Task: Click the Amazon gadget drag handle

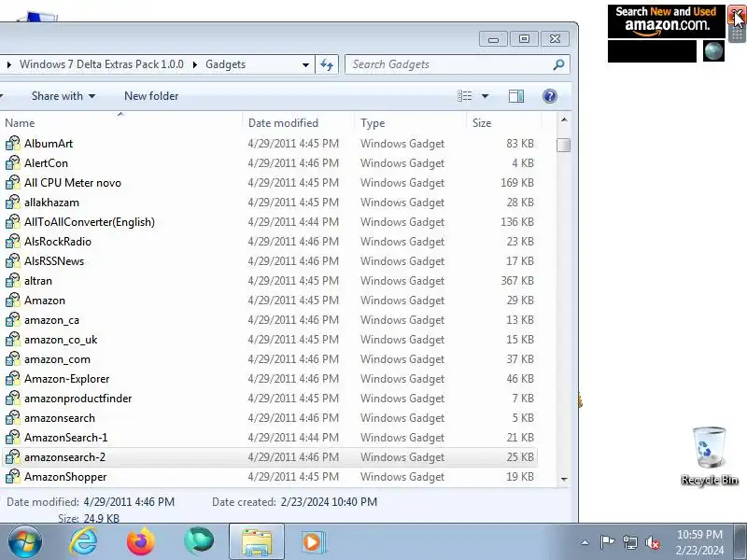Action: point(737,35)
